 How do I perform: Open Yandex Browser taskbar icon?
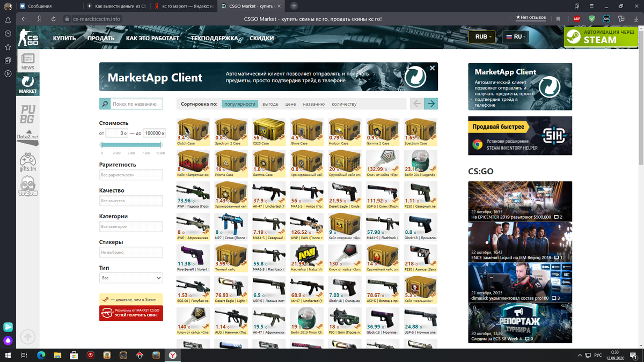[173, 355]
